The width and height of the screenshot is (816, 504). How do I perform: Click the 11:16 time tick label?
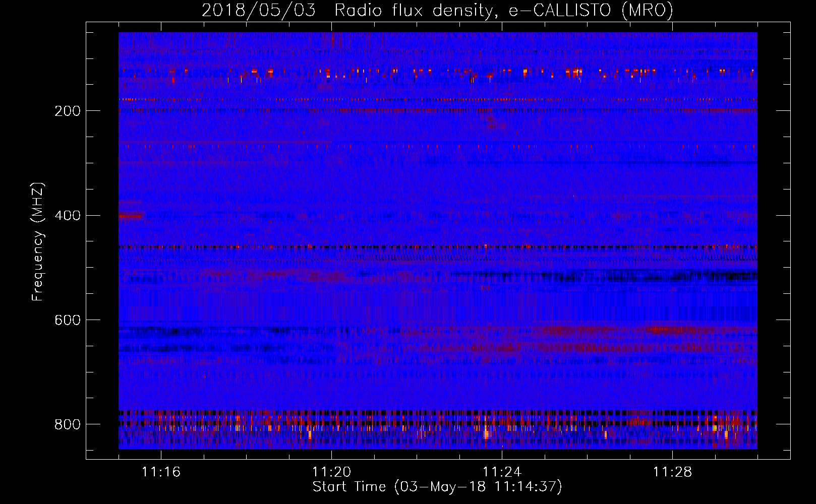161,472
